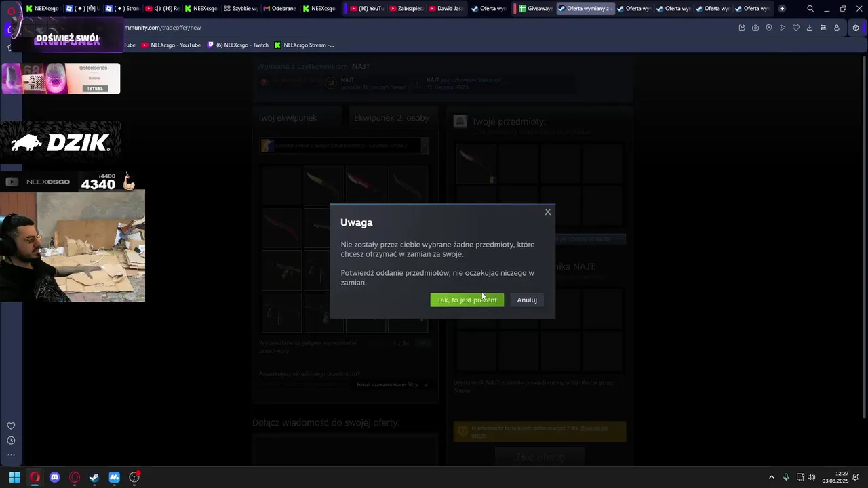Screen dimensions: 868x488
Task: Bookmark page with toolbar heart icon
Action: click(796, 28)
